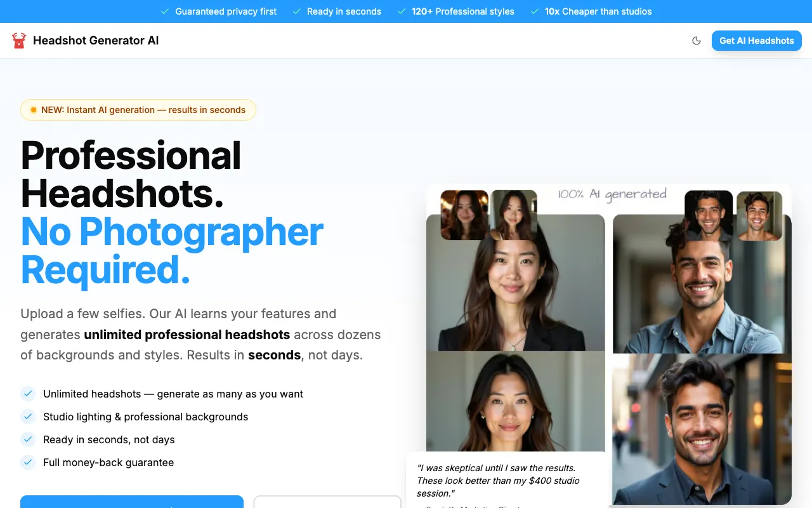Click the "100% AI generated" handwritten label

(612, 195)
